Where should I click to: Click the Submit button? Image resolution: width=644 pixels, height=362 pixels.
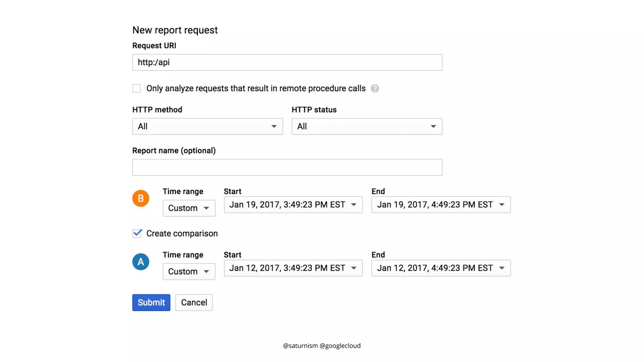(151, 303)
